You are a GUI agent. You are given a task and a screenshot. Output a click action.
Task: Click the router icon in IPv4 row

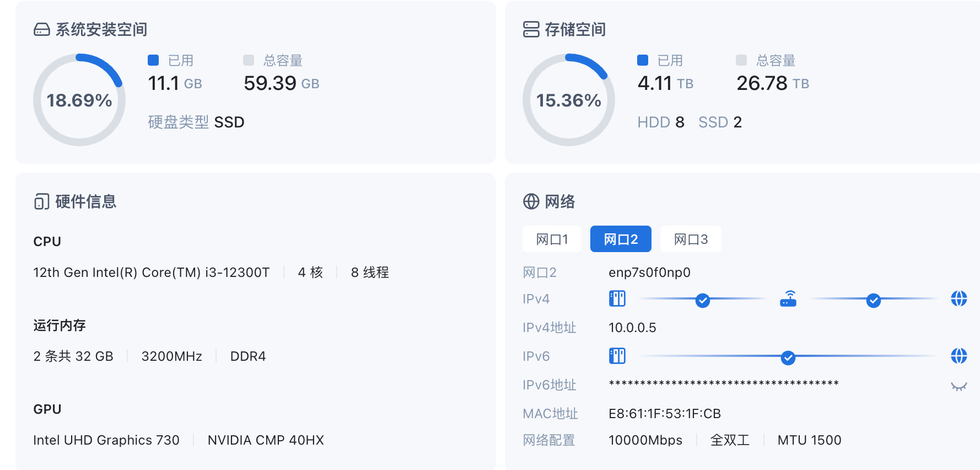coord(788,298)
